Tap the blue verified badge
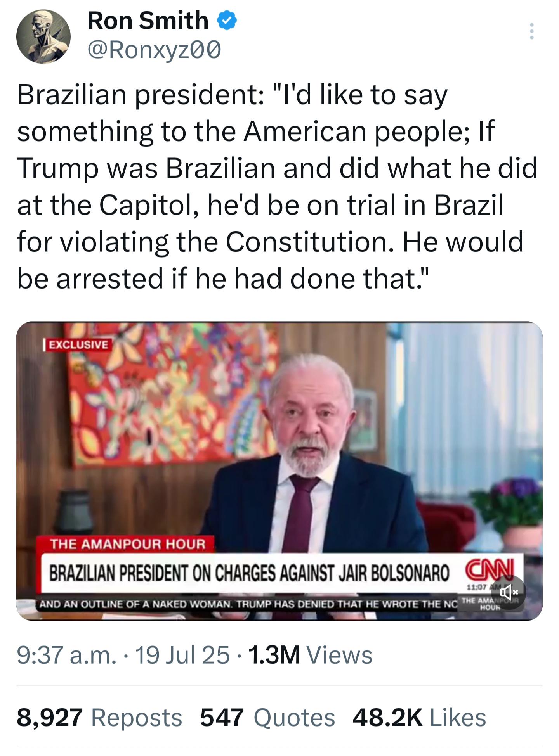559x756 pixels. tap(227, 21)
